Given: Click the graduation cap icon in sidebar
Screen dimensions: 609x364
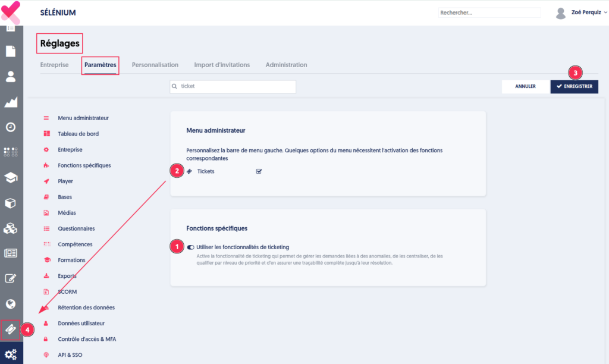Looking at the screenshot, I should pyautogui.click(x=11, y=178).
